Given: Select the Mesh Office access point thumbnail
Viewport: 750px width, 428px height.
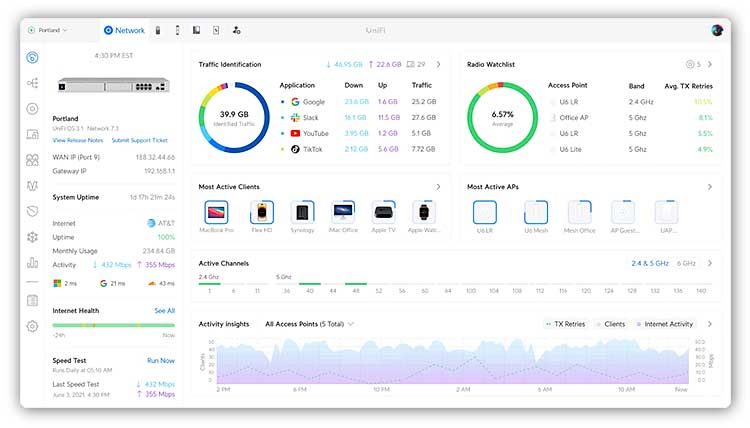Looking at the screenshot, I should [x=579, y=212].
